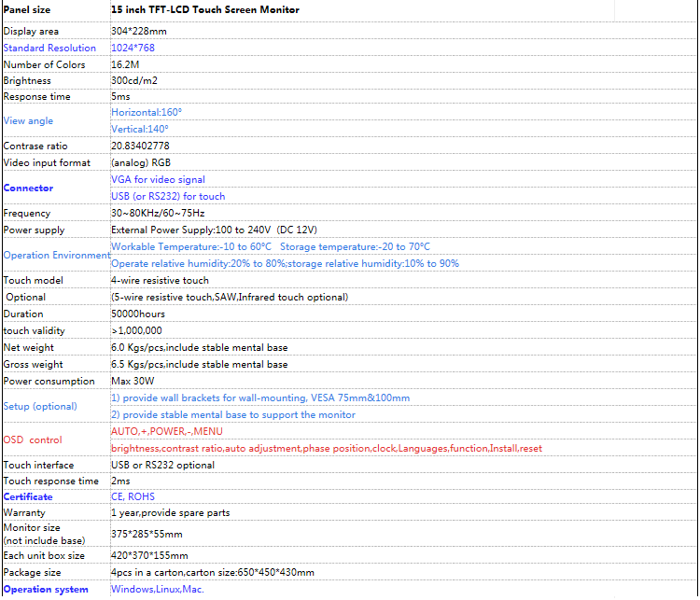700x600 pixels.
Task: Click the 'Net weight' label
Action: [x=29, y=348]
